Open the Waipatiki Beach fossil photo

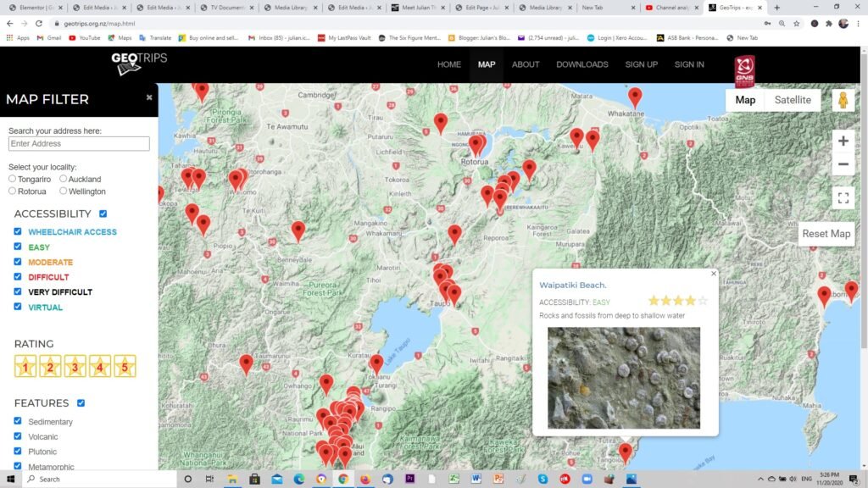(624, 378)
